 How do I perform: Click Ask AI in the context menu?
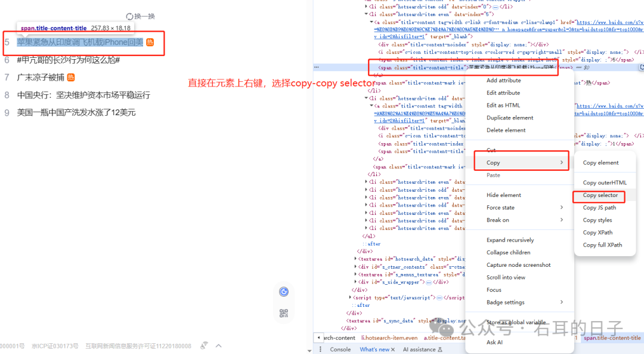494,342
